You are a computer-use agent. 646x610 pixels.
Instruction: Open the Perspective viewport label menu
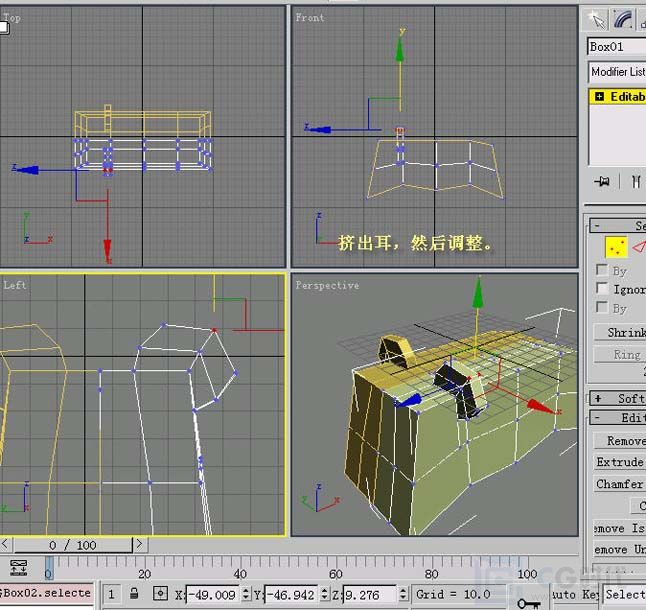click(x=327, y=285)
